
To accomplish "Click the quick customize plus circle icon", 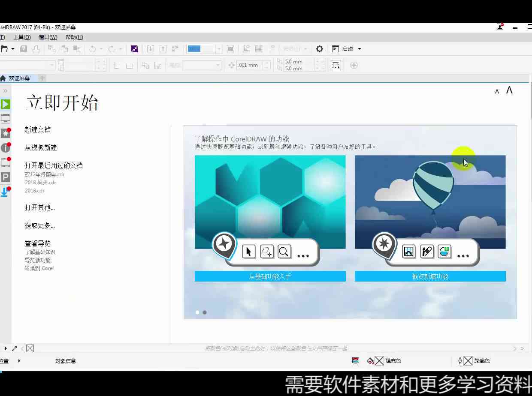I will (x=354, y=65).
